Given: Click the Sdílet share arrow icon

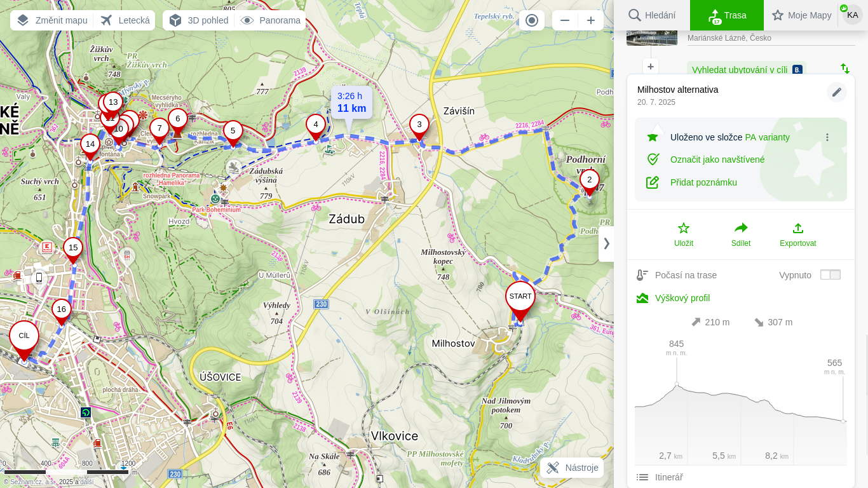Looking at the screenshot, I should point(741,229).
